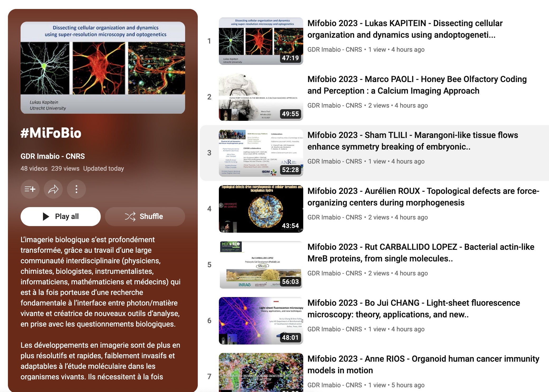
Task: Open title 'Sham TLILI - Marangoni-like tissue flows'
Action: (x=413, y=141)
